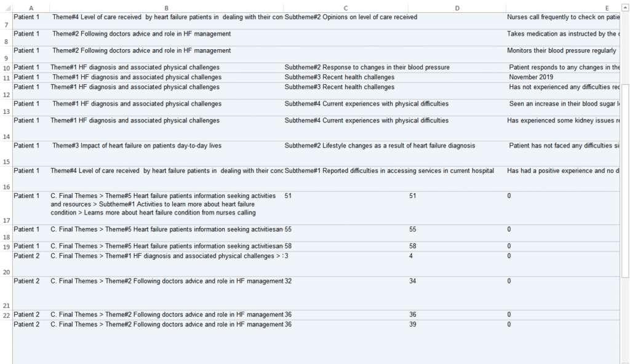Click the value 51 in column C

pyautogui.click(x=288, y=196)
